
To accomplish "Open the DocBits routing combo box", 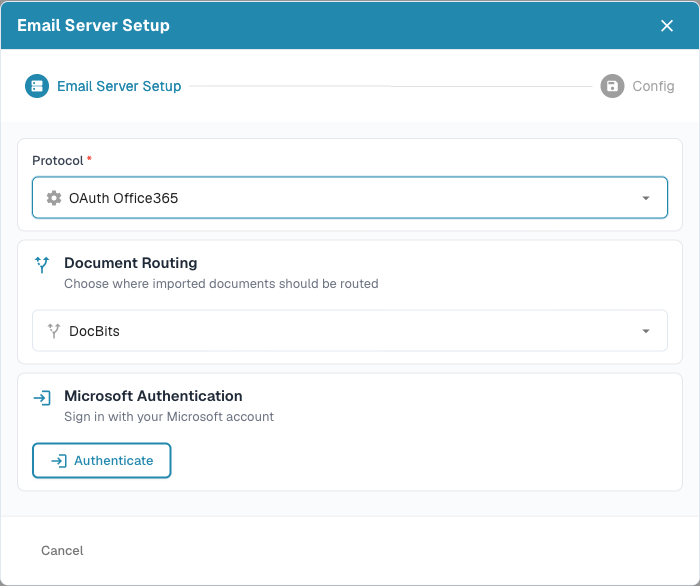I will (350, 331).
